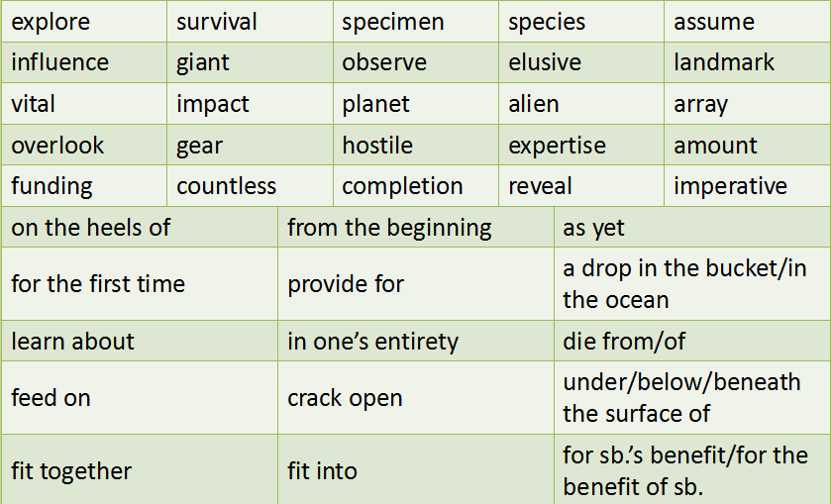Select the 'from the beginning' cell
Viewport: 831px width, 504px height.
coord(389,228)
